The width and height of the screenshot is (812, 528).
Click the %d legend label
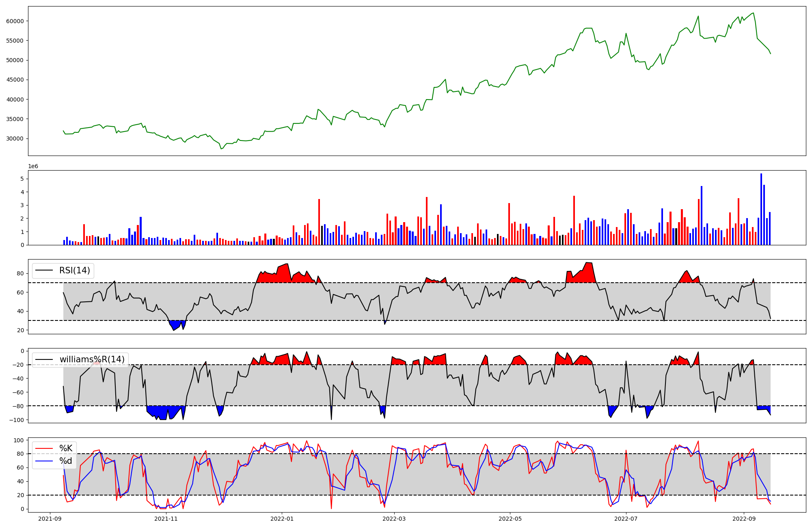click(x=66, y=461)
